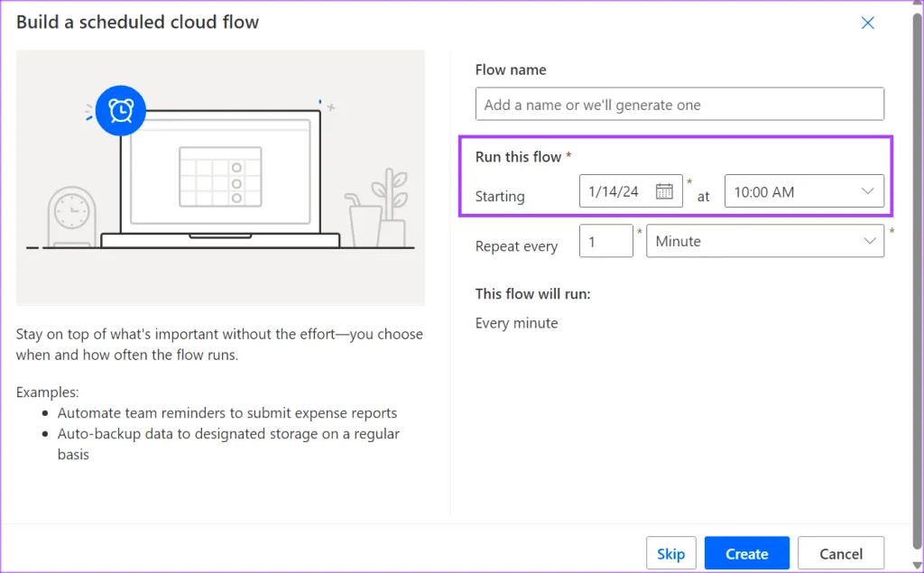Click the Starting date field showing 1/14/24
Image resolution: width=924 pixels, height=573 pixels.
615,191
